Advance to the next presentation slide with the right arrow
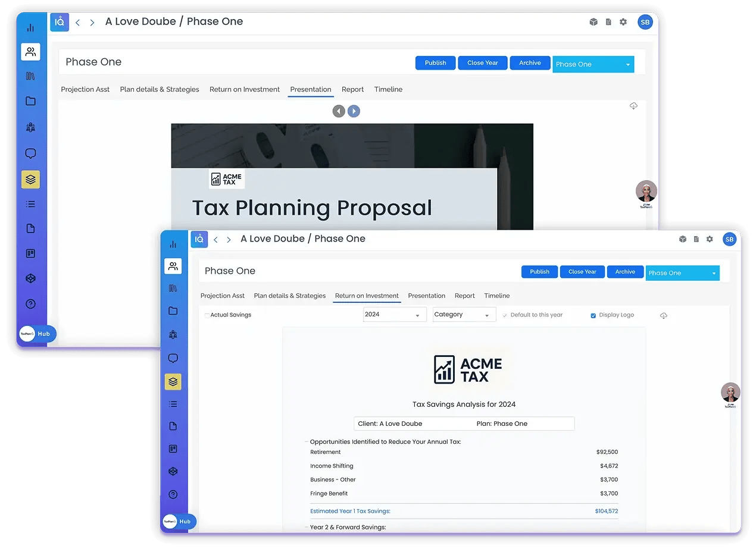 click(x=354, y=111)
